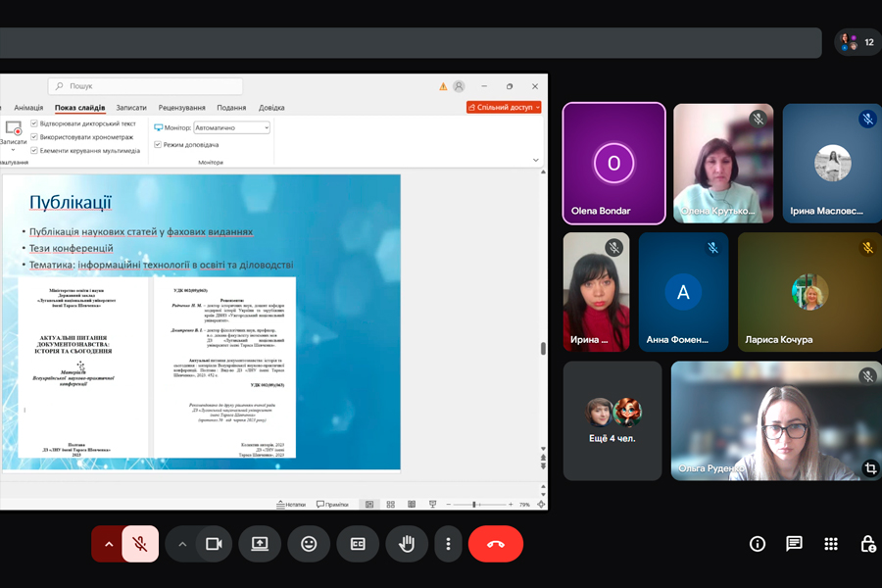Image resolution: width=882 pixels, height=588 pixels.
Task: Select the Лариса Кочура tile
Action: (x=809, y=292)
